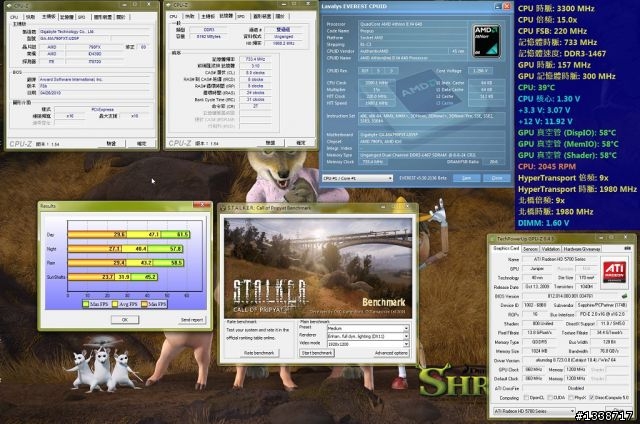
Task: Click the Name field showing ATI Radeon HD 5700 Series
Action: click(559, 259)
